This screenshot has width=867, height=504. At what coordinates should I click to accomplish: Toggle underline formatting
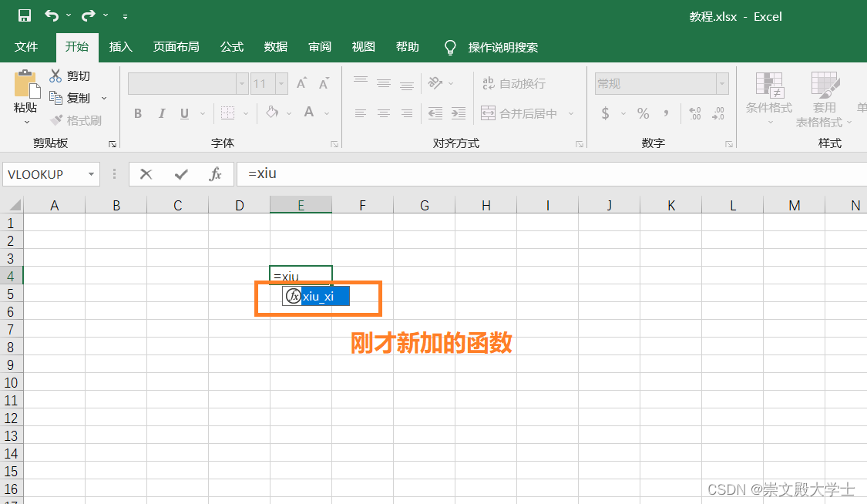click(183, 113)
